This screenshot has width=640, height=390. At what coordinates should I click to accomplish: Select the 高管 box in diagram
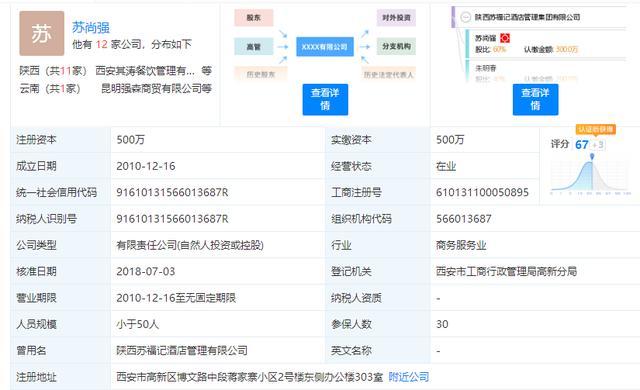pos(253,47)
